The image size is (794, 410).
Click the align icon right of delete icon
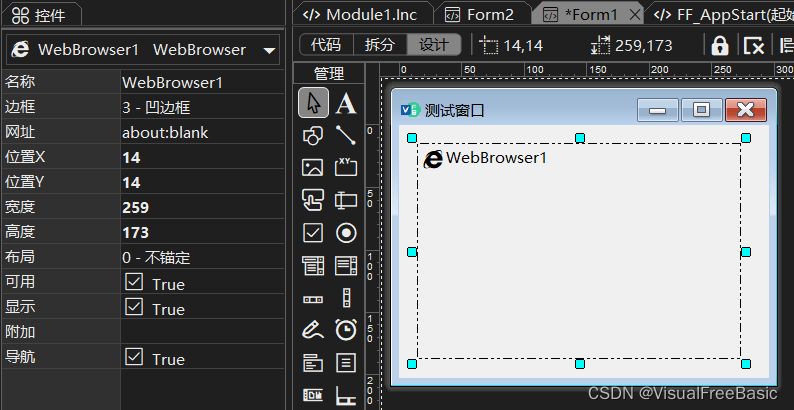[x=786, y=46]
